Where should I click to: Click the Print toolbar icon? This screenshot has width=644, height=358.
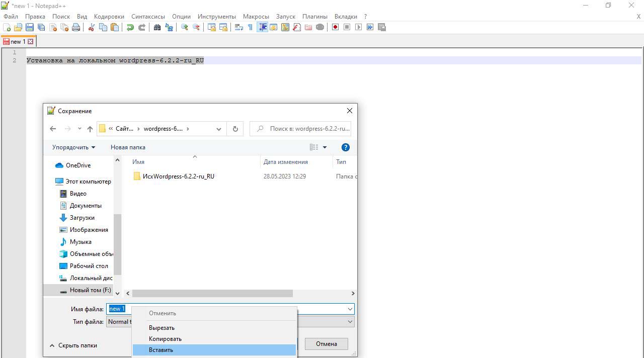[x=76, y=27]
